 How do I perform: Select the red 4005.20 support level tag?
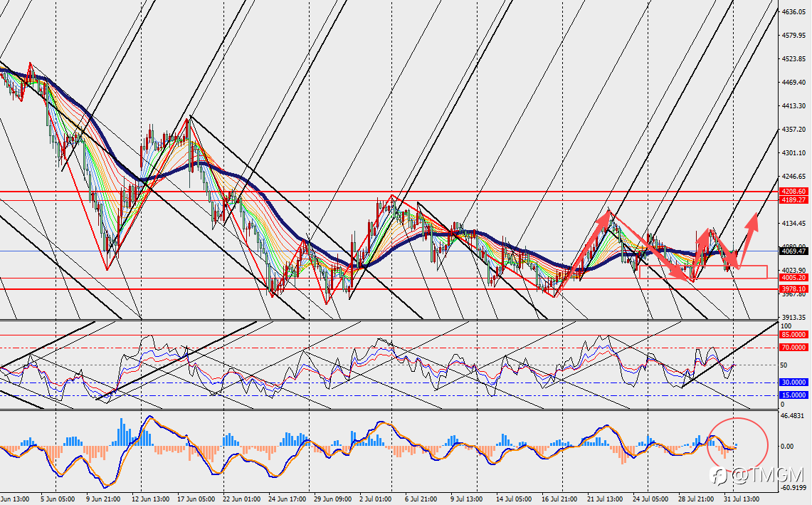click(793, 278)
